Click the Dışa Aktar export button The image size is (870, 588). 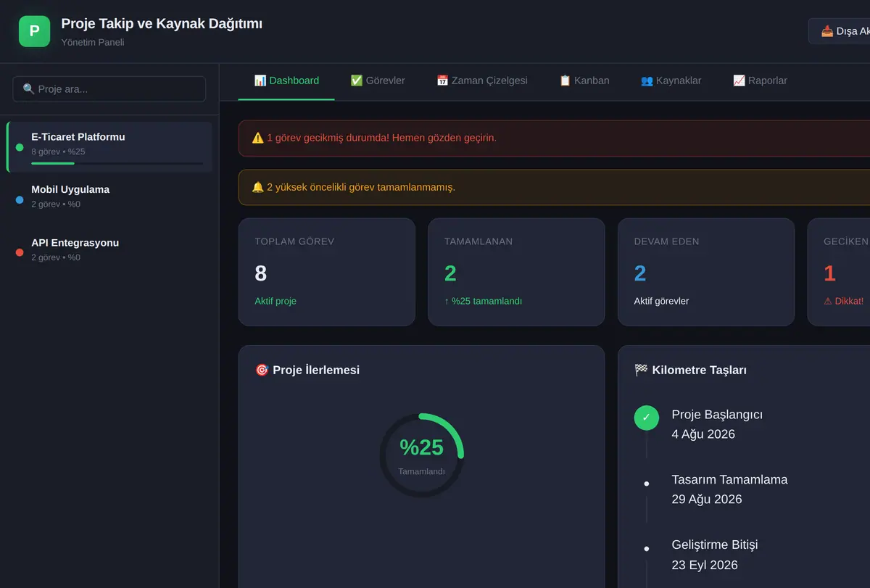coord(840,31)
